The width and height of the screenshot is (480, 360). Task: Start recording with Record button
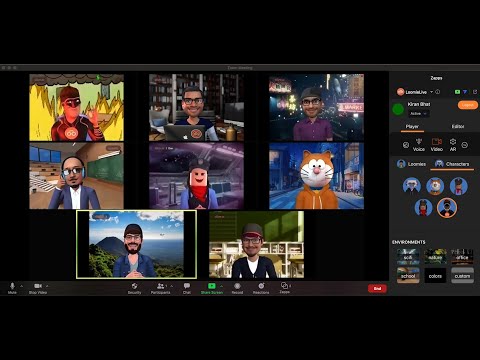pyautogui.click(x=237, y=288)
